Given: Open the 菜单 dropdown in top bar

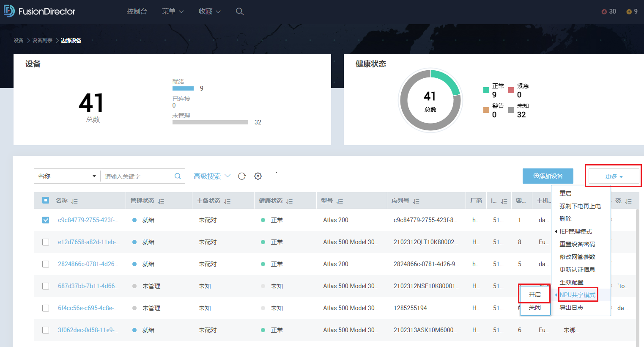Looking at the screenshot, I should [x=173, y=11].
